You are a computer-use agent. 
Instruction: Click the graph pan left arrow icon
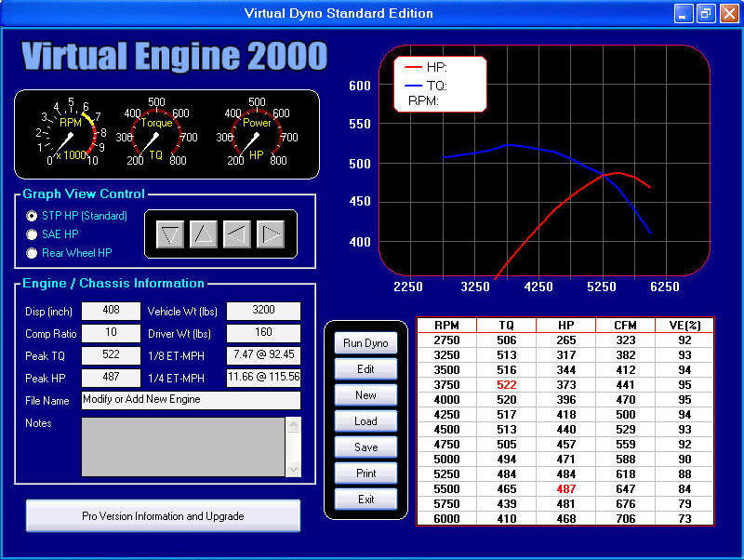click(x=237, y=235)
